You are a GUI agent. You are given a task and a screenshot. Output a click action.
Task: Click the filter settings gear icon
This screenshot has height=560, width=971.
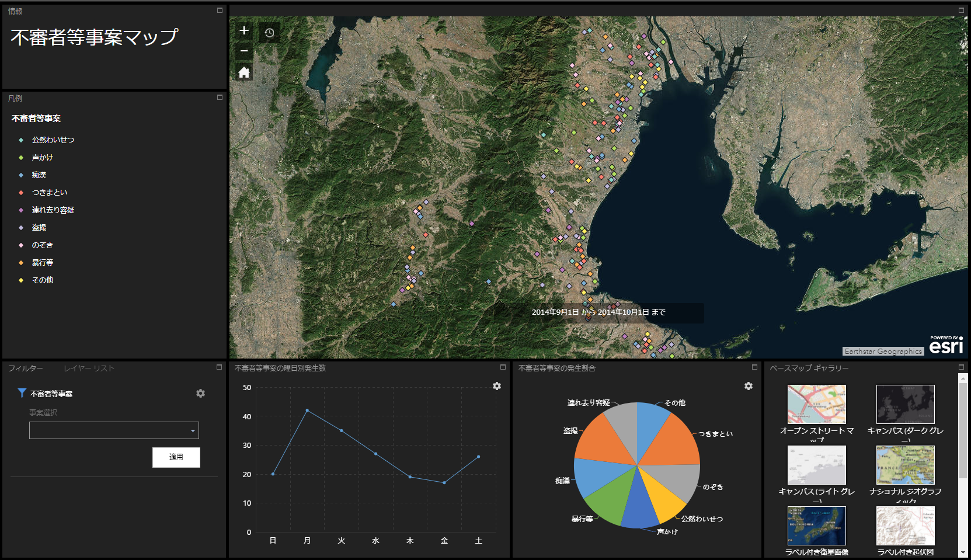[x=200, y=394]
